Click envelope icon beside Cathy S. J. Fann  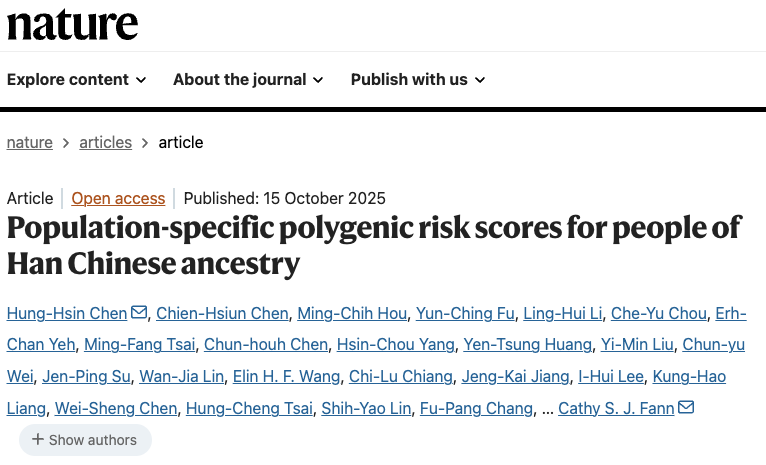pyautogui.click(x=686, y=406)
